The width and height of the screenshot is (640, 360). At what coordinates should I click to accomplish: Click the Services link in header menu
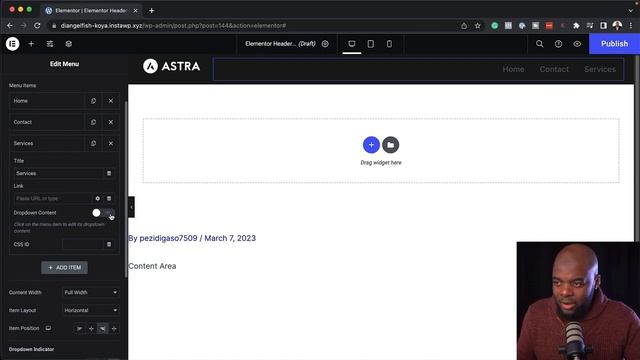tap(600, 69)
